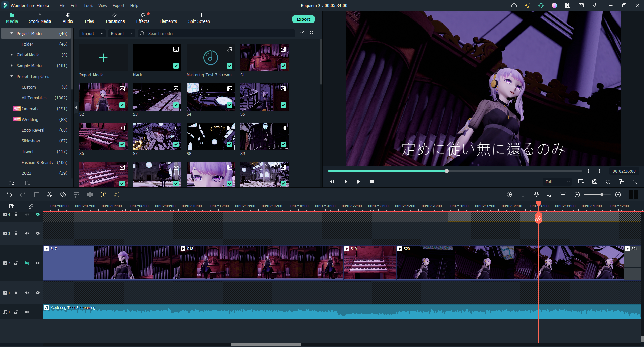Open preview volume speaker icon

pyautogui.click(x=608, y=182)
